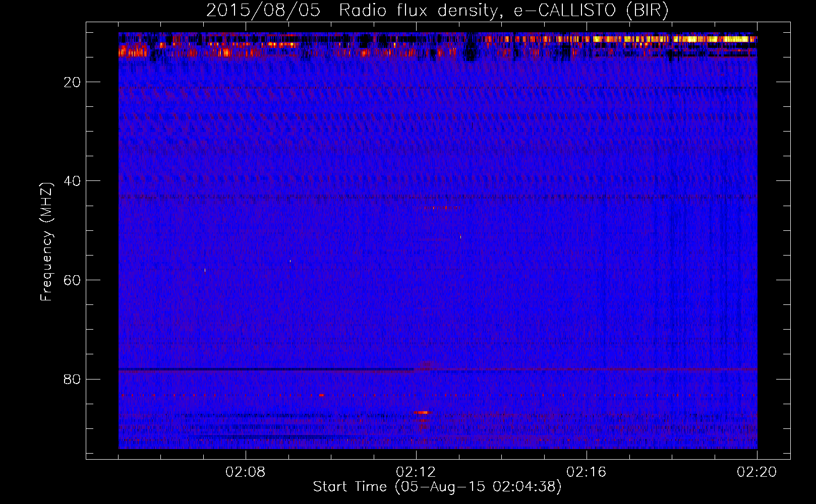816x504 pixels.
Task: Click the 20 MHz tick label
Action: click(72, 82)
